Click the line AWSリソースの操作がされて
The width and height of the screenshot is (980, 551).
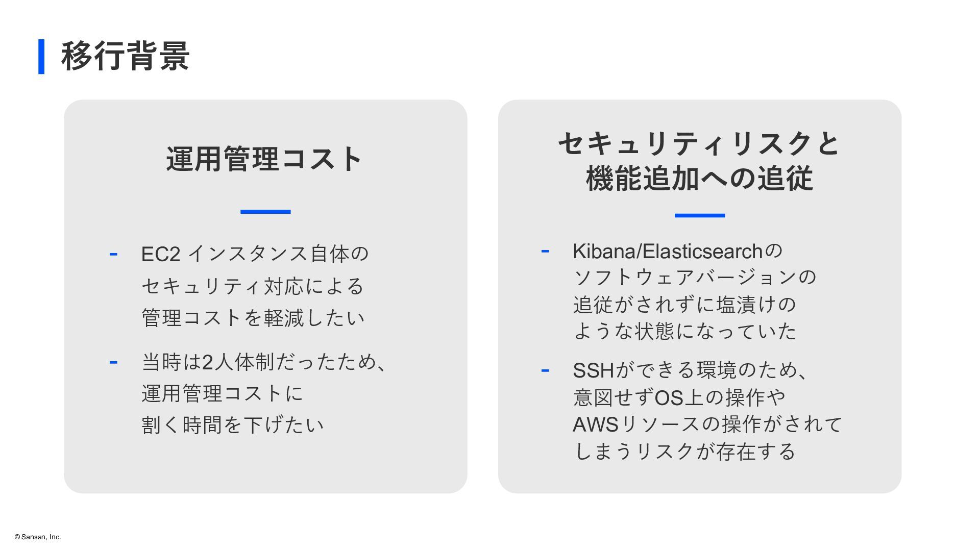coord(707,424)
